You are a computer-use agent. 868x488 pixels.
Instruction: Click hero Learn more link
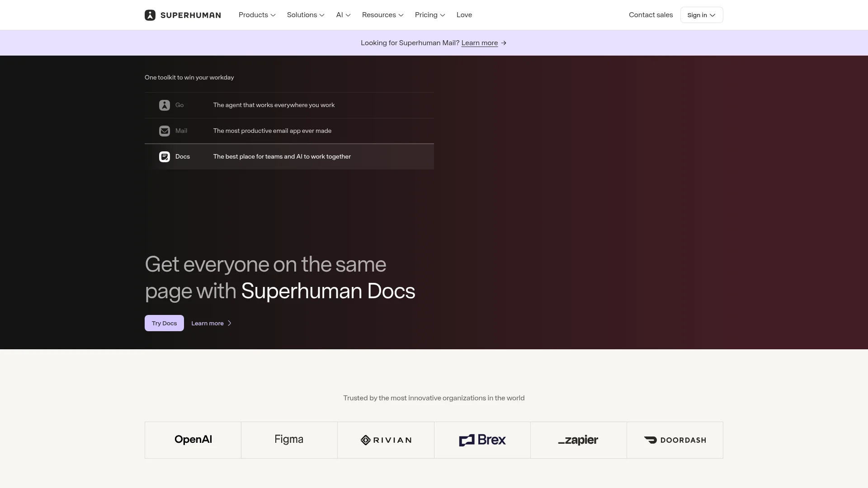click(x=208, y=323)
